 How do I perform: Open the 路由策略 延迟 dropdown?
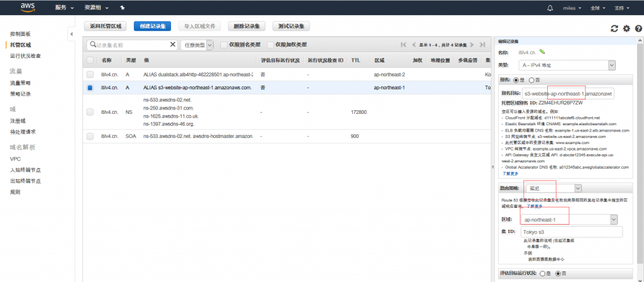pyautogui.click(x=553, y=188)
